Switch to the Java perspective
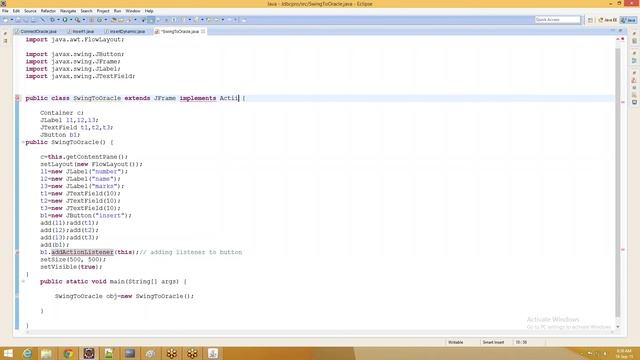This screenshot has width=640, height=360. 629,20
